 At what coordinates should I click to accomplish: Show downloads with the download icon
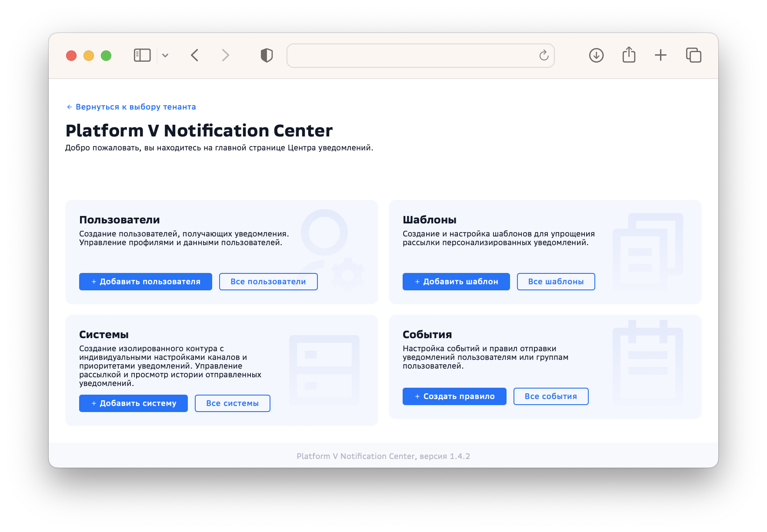point(596,55)
